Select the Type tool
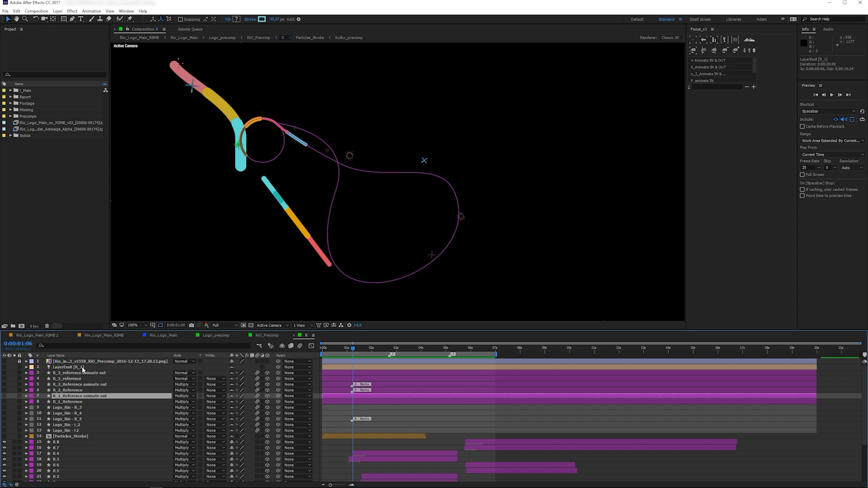The height and width of the screenshot is (488, 868). (x=81, y=19)
